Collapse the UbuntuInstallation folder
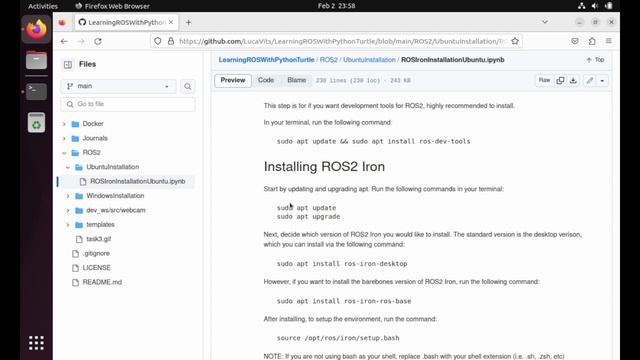640x360 pixels. (x=68, y=167)
